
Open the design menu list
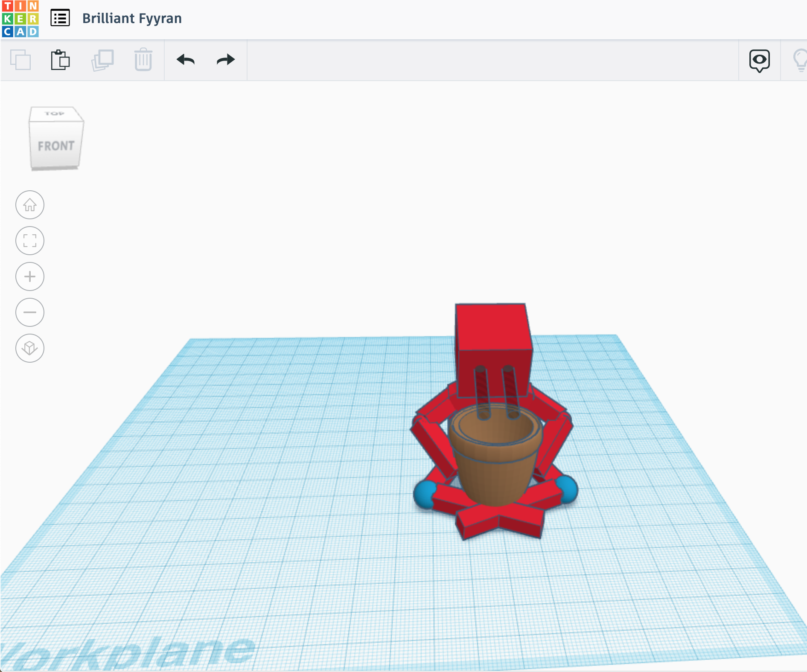(60, 18)
